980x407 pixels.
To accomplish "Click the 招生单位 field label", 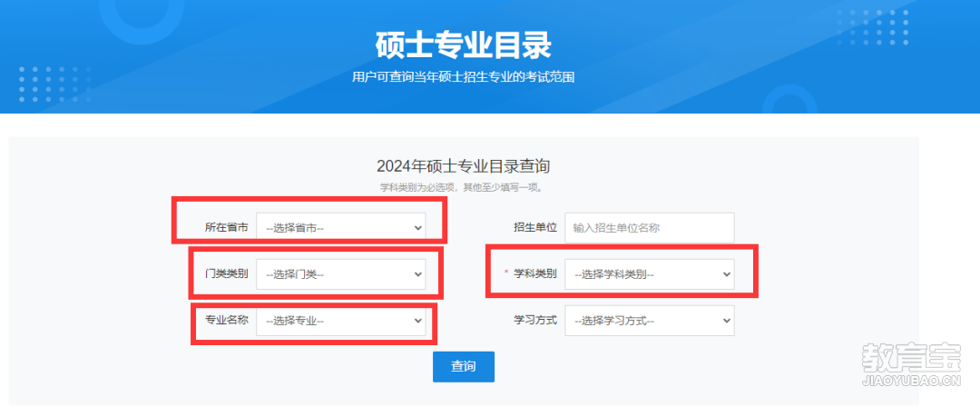I will (535, 228).
